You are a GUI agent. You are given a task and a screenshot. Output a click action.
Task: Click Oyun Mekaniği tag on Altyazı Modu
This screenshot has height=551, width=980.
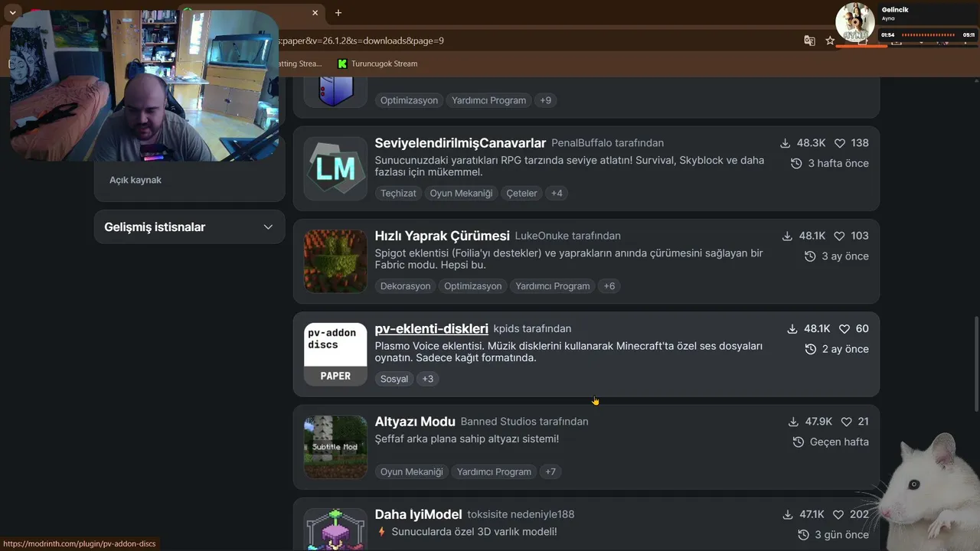(412, 471)
